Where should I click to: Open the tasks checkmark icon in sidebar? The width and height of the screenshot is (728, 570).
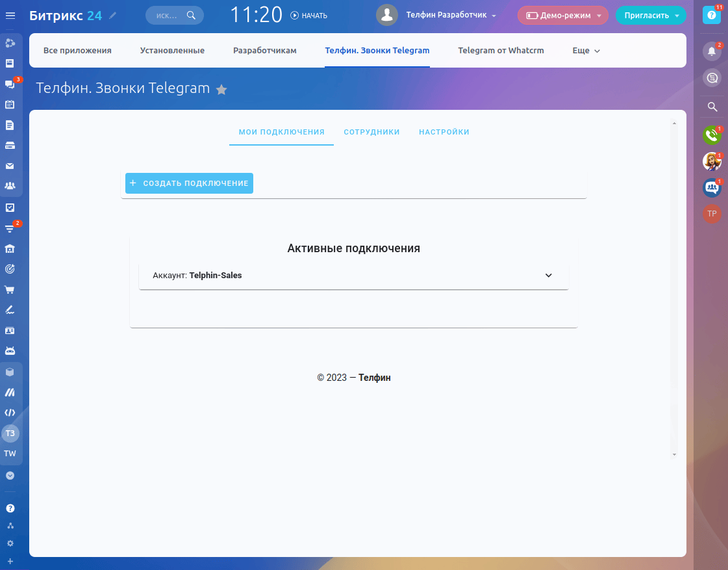tap(10, 207)
